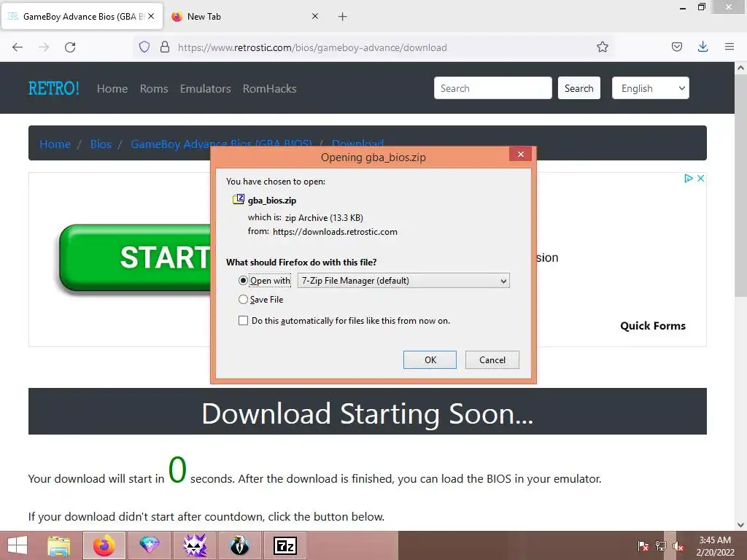Click the Firefox taskbar icon
Viewport: 747px width, 560px height.
pos(104,545)
